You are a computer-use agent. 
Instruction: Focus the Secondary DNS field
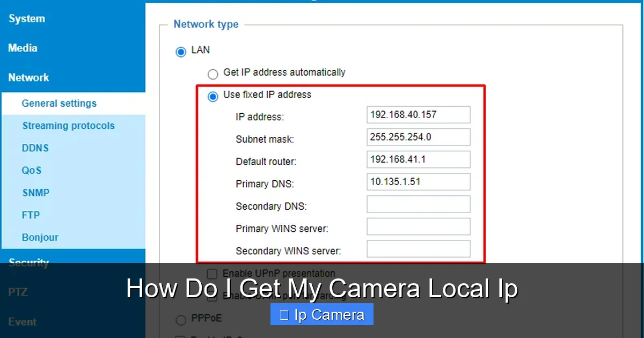coord(419,204)
